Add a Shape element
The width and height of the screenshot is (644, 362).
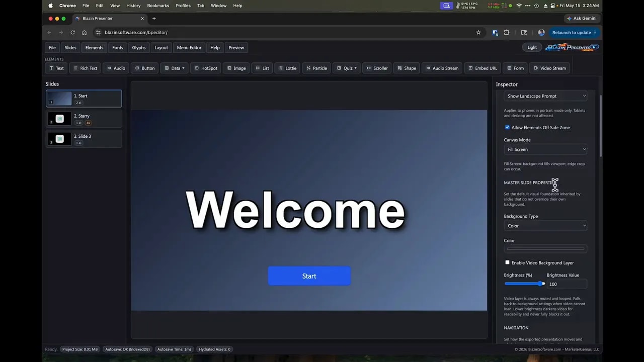point(407,68)
